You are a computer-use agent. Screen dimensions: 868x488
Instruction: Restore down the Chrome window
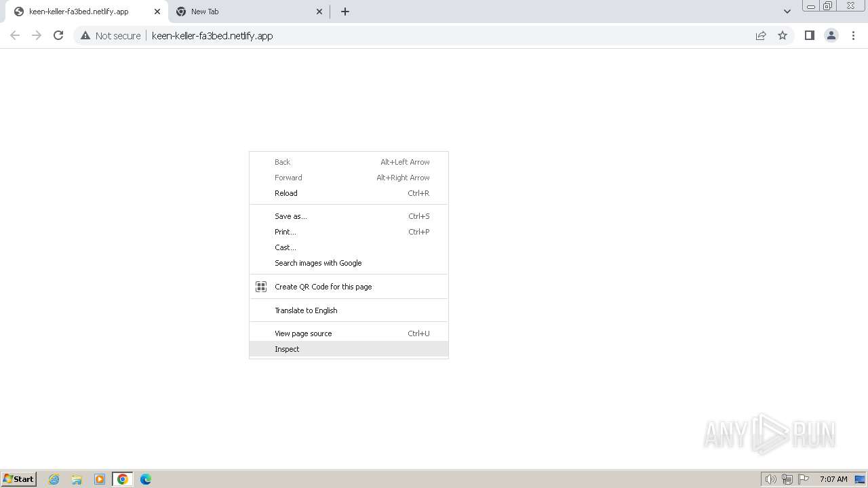(828, 6)
